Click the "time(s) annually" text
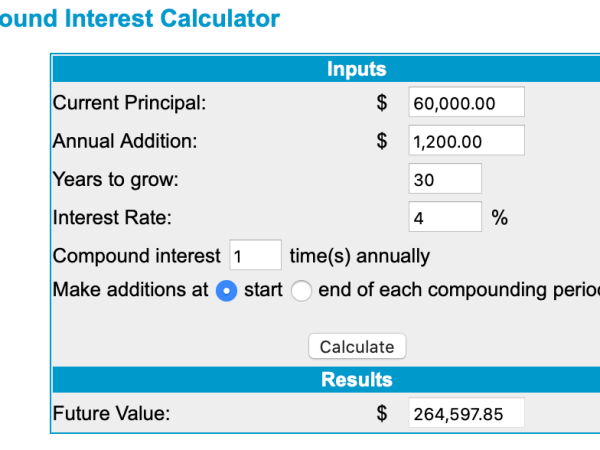Screen dimensions: 600x450 pos(359,256)
